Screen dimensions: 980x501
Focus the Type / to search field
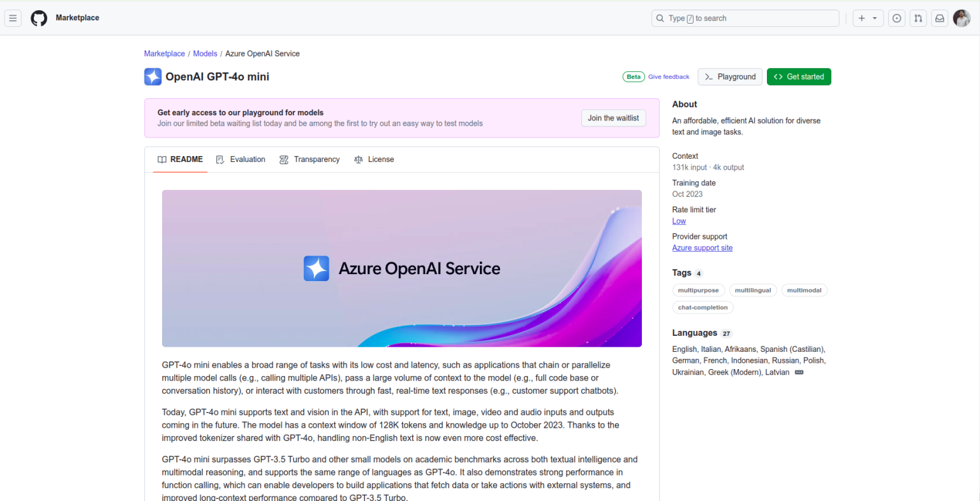(745, 18)
